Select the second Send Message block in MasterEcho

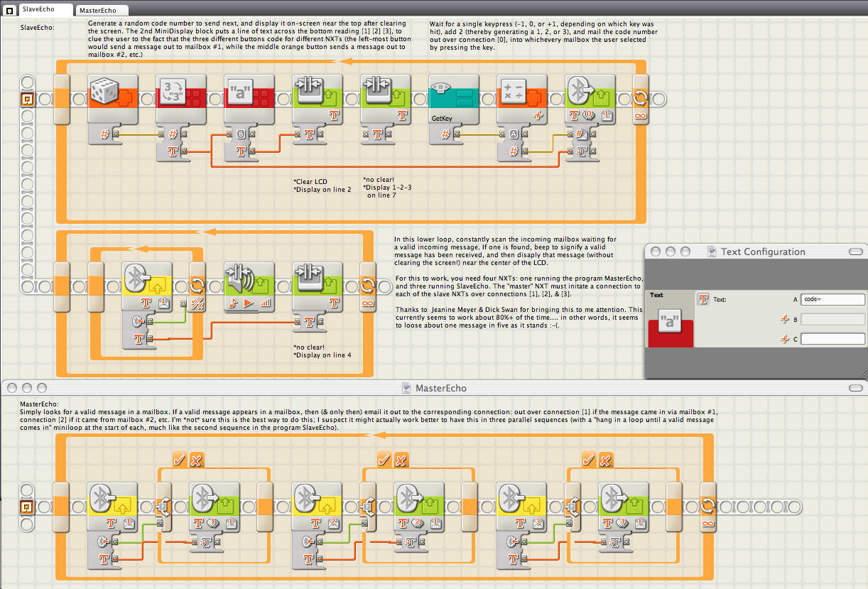pos(419,507)
